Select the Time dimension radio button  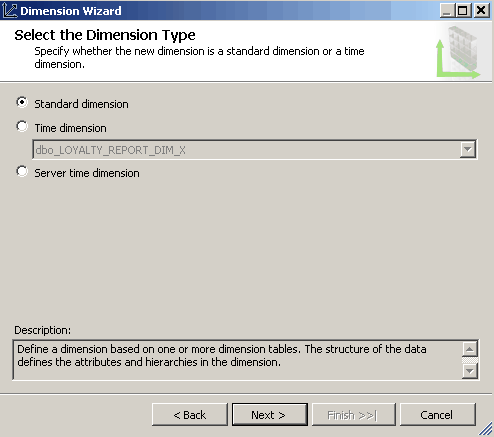[22, 126]
